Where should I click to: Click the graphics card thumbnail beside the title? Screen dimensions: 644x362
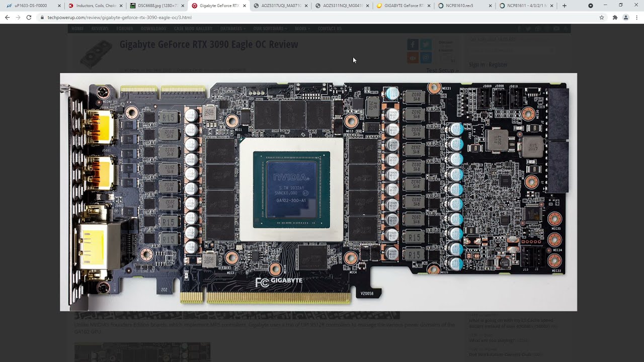pyautogui.click(x=96, y=53)
